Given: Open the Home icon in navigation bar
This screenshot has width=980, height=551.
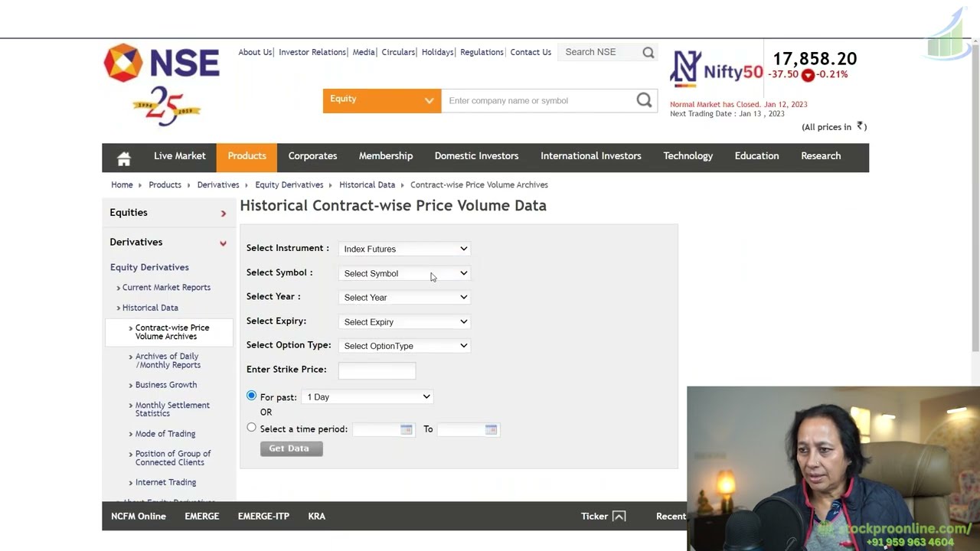Looking at the screenshot, I should [124, 158].
